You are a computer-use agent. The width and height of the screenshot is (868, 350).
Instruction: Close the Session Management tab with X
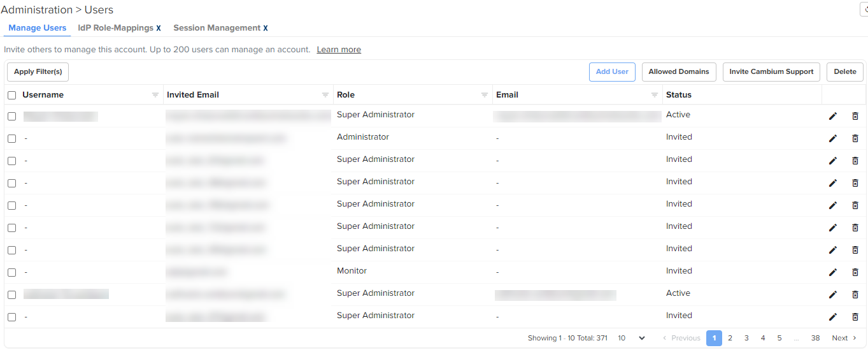click(x=266, y=28)
